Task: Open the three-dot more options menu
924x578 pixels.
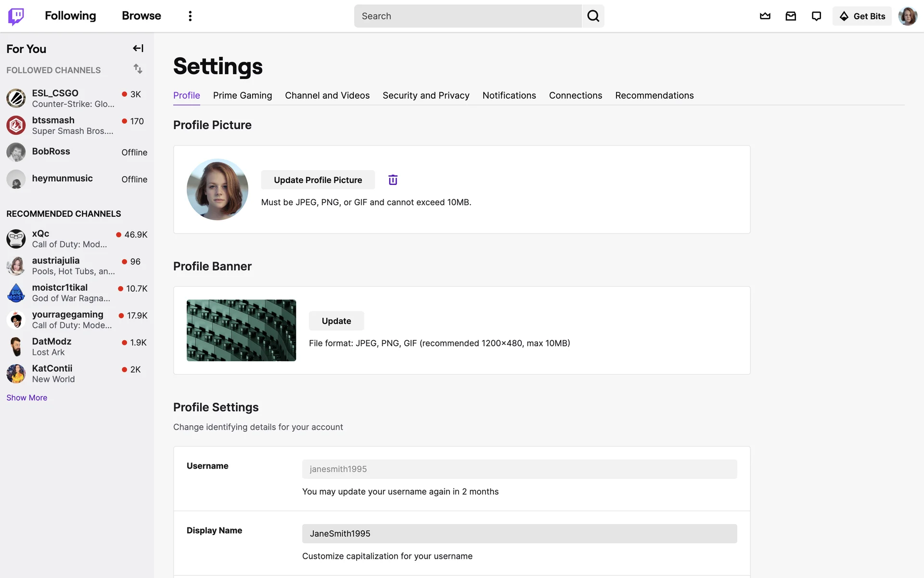Action: click(x=190, y=16)
